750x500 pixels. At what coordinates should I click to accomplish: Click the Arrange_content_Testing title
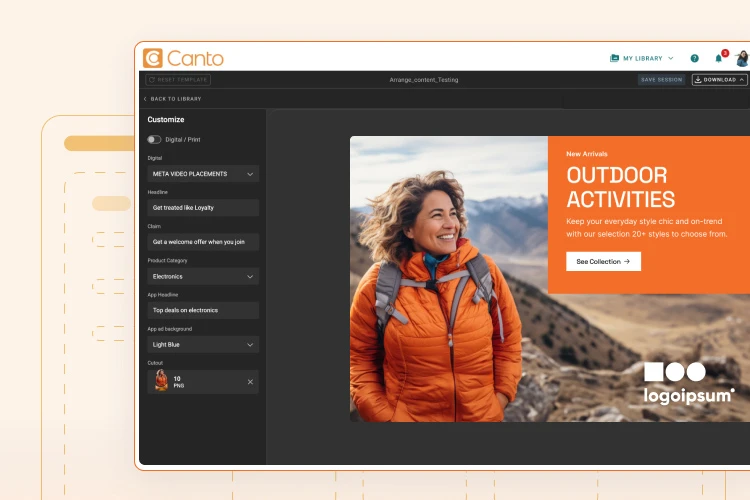point(424,80)
